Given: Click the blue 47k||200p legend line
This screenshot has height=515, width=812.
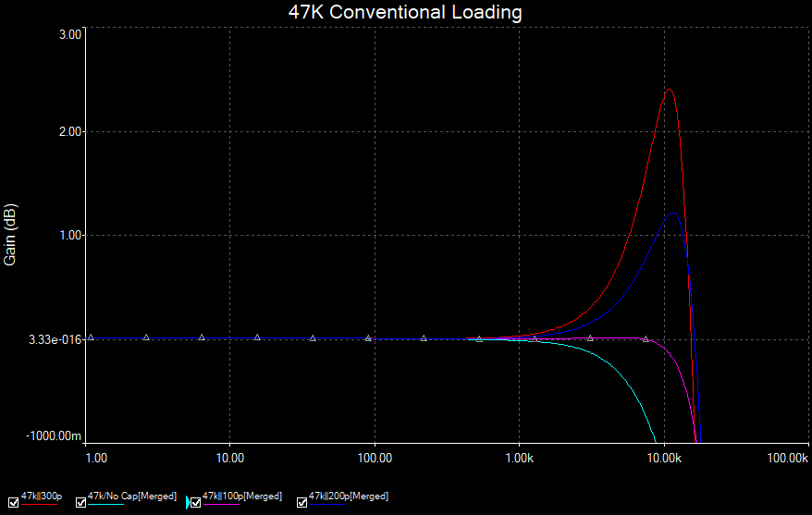Looking at the screenshot, I should click(x=326, y=504).
